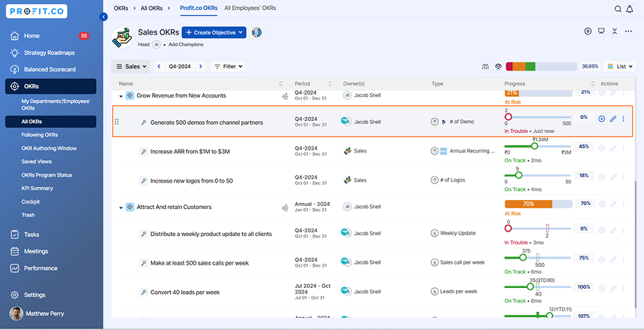Image resolution: width=644 pixels, height=330 pixels.
Task: Collapse the sidebar with the arrow button
Action: 104,17
